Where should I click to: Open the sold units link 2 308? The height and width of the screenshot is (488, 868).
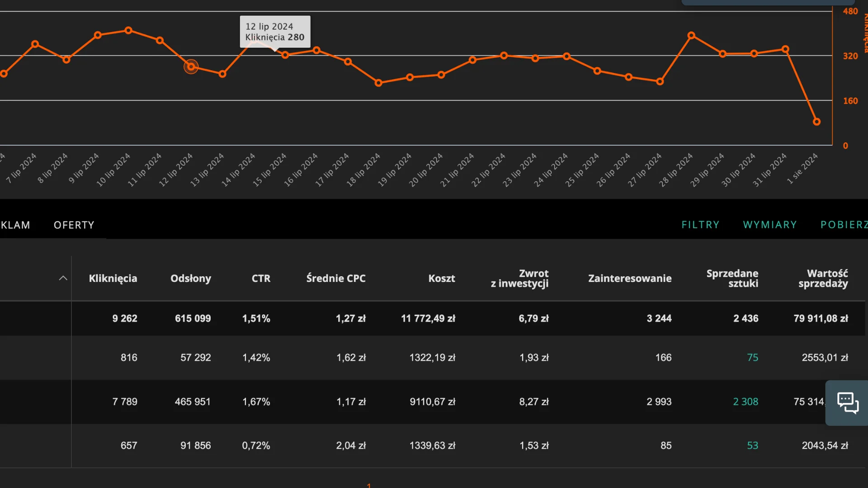pyautogui.click(x=745, y=402)
